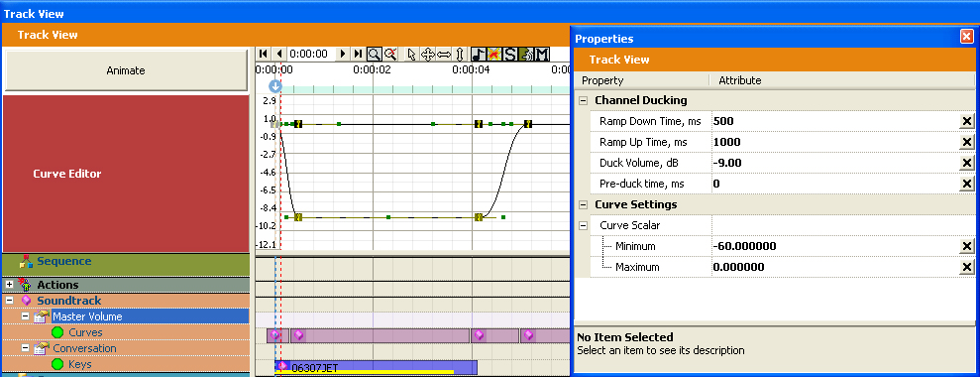Choose the horizontal stretch arrow tool
The width and height of the screenshot is (980, 377).
click(x=443, y=54)
